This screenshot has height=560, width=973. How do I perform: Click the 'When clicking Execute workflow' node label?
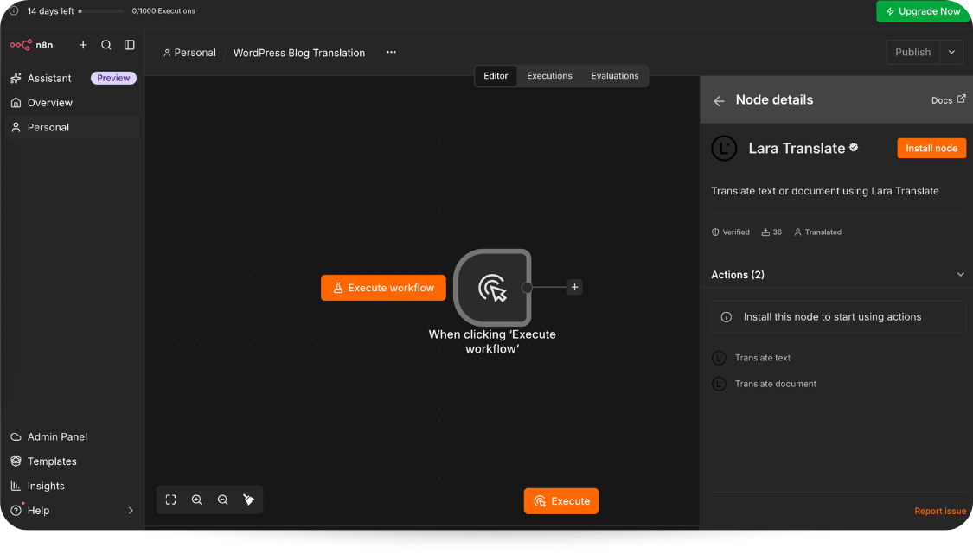(492, 341)
